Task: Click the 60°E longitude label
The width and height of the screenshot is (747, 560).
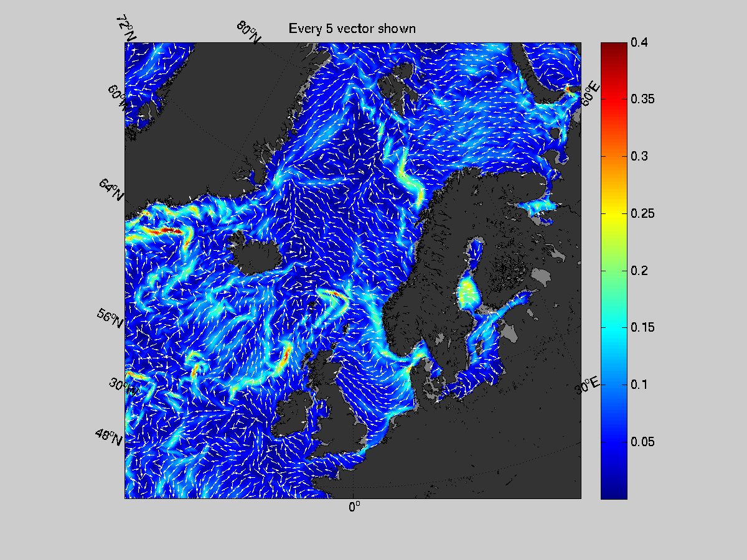Action: tap(590, 95)
